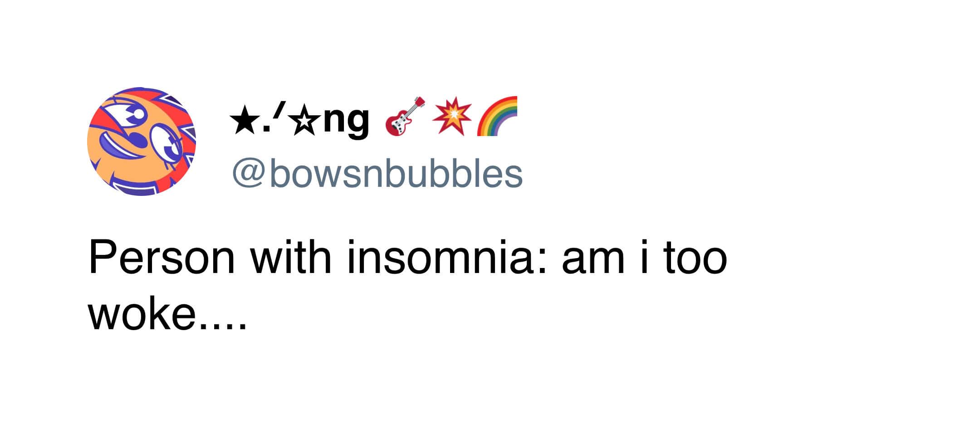Open the @bowsnbubbles handle link
This screenshot has height=429, width=980.
tap(377, 174)
